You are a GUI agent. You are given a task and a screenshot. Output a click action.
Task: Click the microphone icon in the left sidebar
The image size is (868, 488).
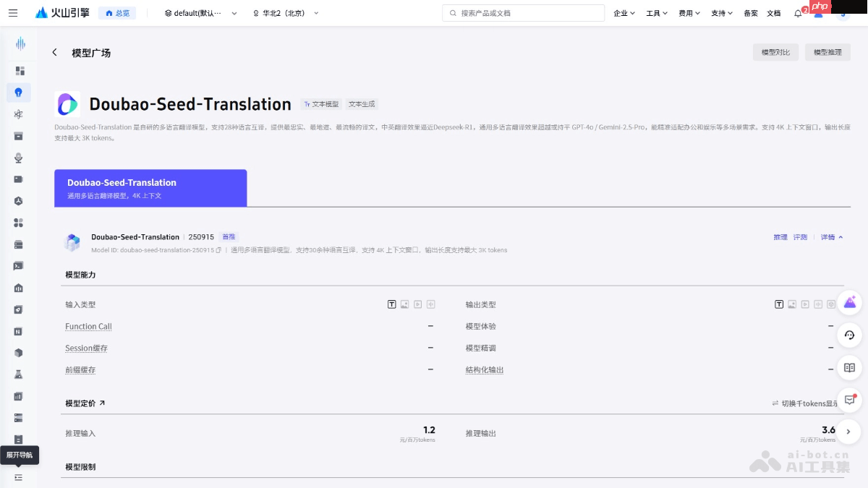click(20, 158)
